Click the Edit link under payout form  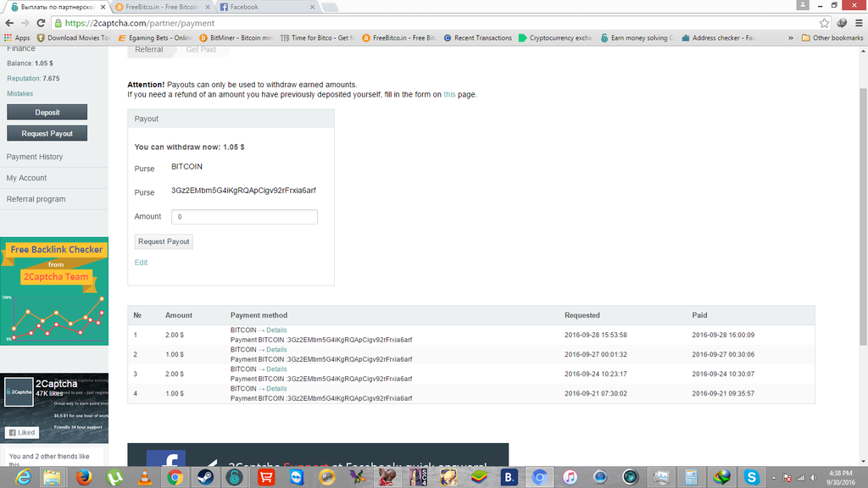(141, 263)
